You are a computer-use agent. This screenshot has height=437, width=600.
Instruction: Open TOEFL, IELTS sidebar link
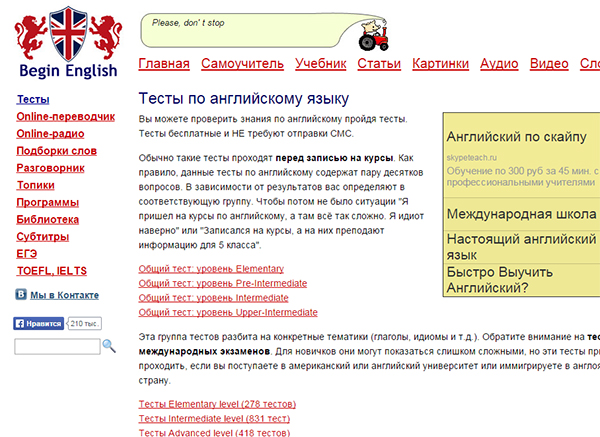(x=51, y=270)
